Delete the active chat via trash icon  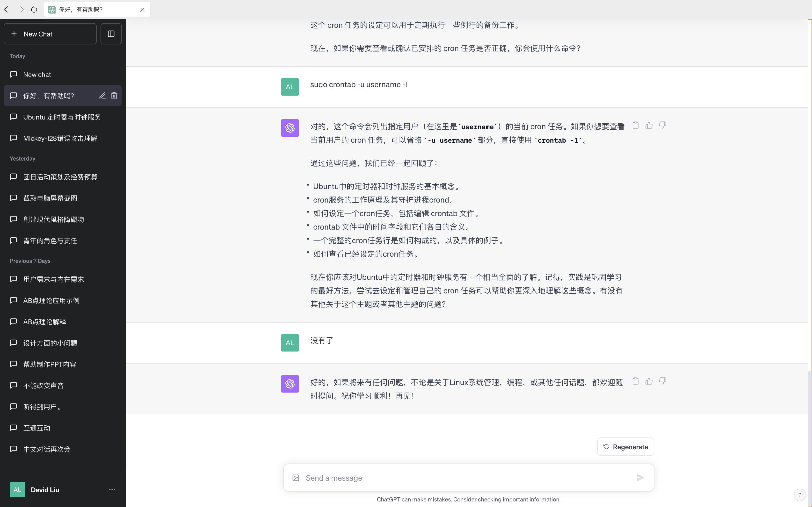114,96
